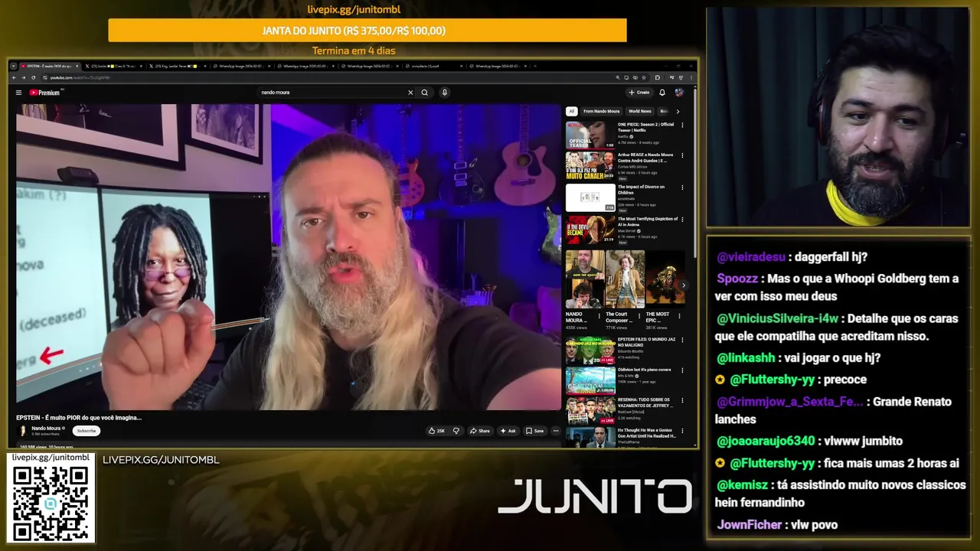The width and height of the screenshot is (980, 551).
Task: Select the 'From Nando Moura' filter chip
Action: click(601, 111)
